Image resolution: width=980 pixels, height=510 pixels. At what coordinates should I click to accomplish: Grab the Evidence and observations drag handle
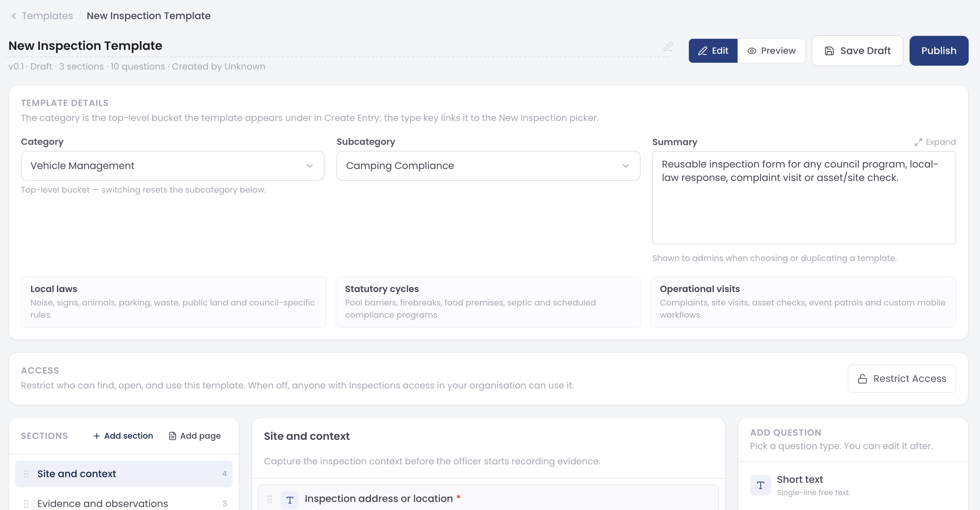pyautogui.click(x=26, y=503)
